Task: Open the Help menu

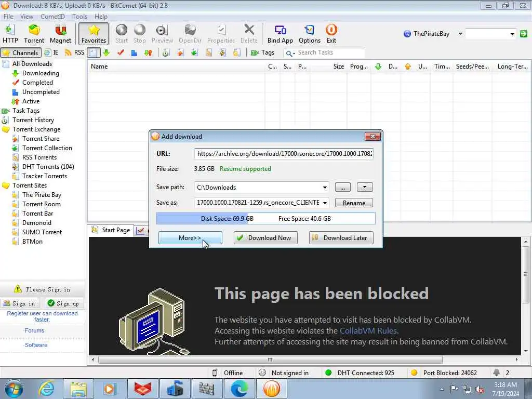Action: 101,16
